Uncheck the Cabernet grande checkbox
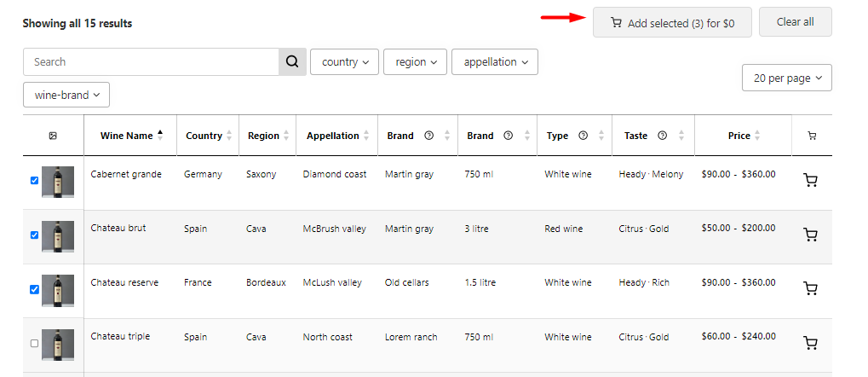 pos(34,181)
